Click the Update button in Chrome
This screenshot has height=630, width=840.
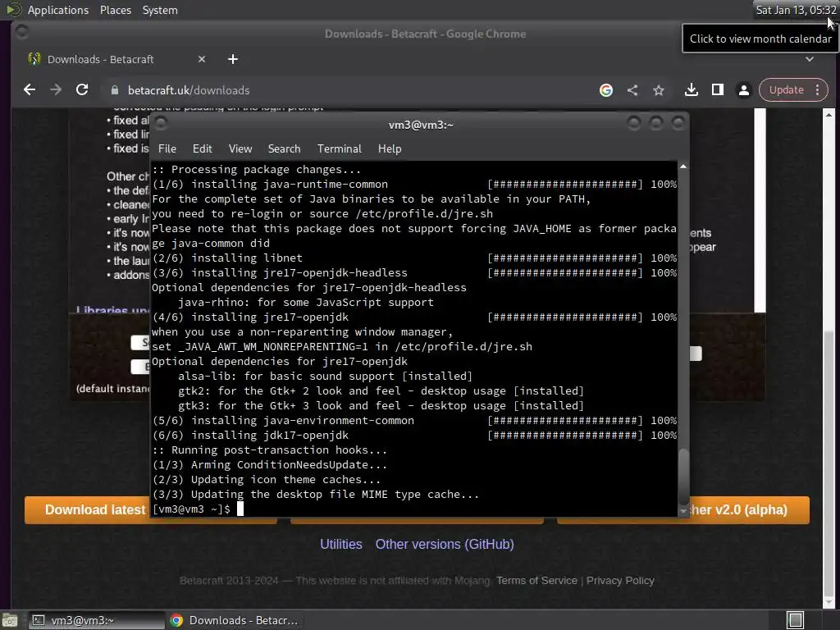[787, 90]
